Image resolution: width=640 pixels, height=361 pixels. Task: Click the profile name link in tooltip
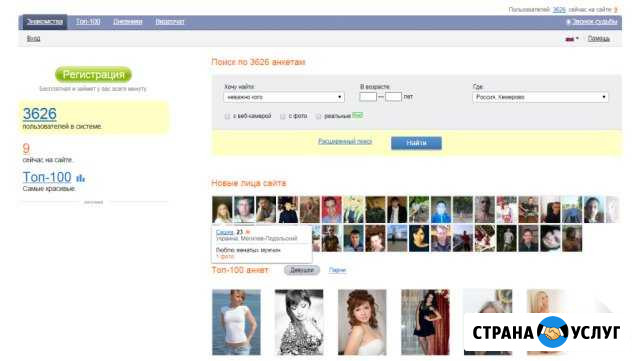[224, 232]
